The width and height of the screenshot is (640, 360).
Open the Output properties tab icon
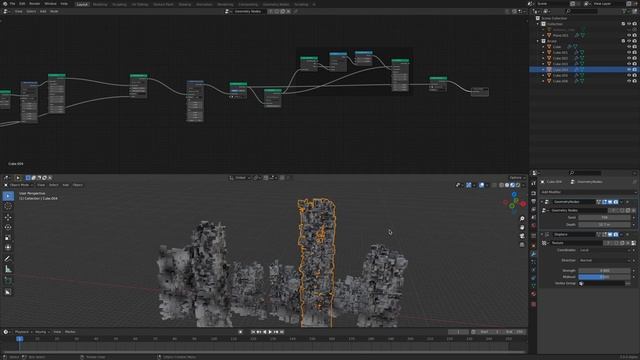click(533, 202)
